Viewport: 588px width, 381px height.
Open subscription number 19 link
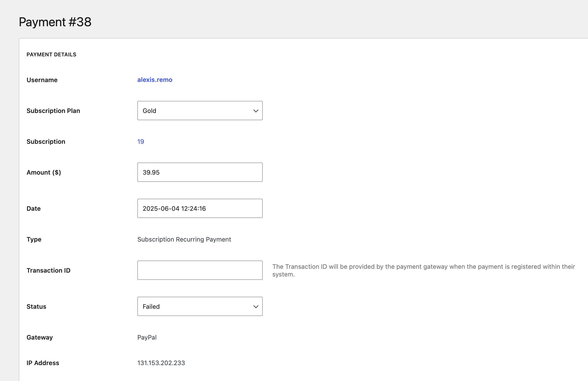pos(140,141)
